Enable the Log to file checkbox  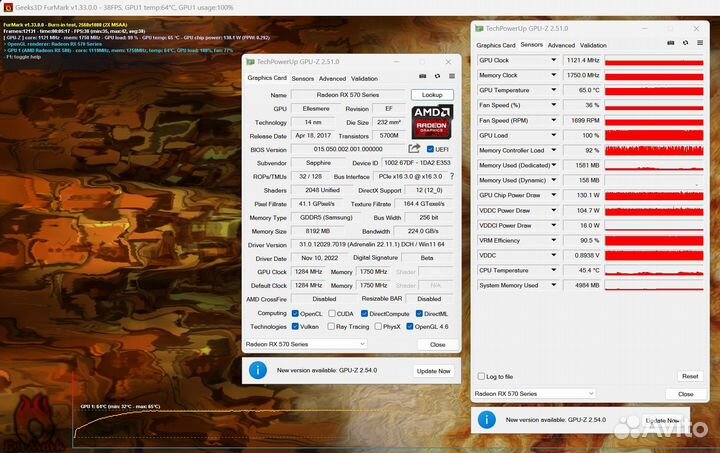point(481,376)
